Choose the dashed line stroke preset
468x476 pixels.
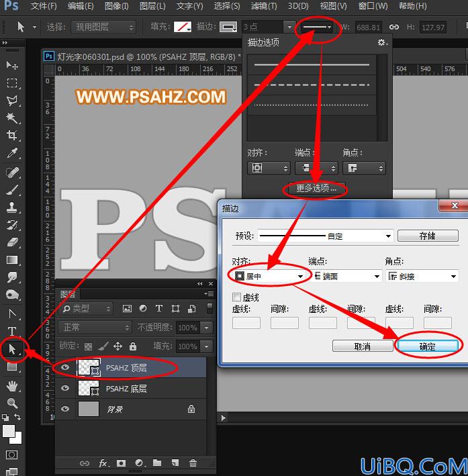click(x=312, y=85)
